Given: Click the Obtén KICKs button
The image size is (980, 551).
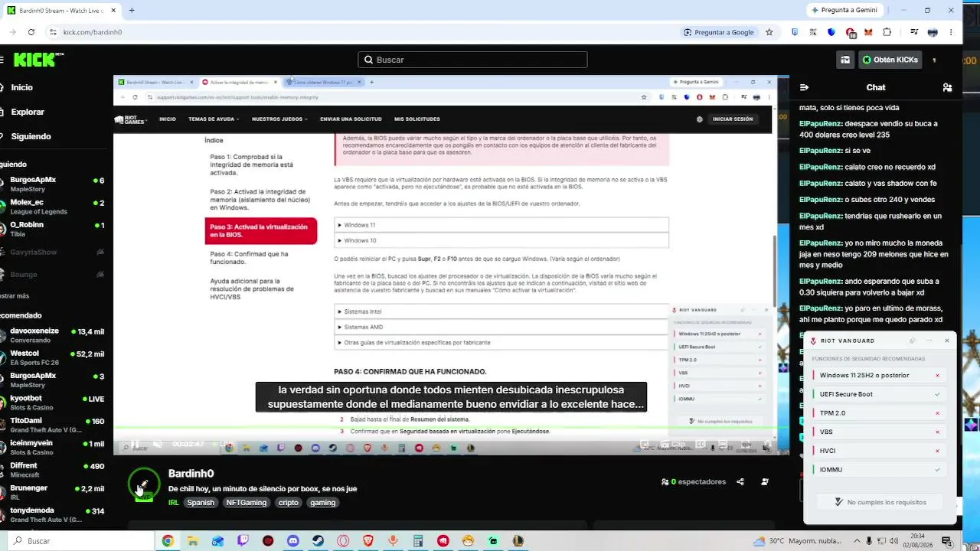Looking at the screenshot, I should [x=890, y=60].
